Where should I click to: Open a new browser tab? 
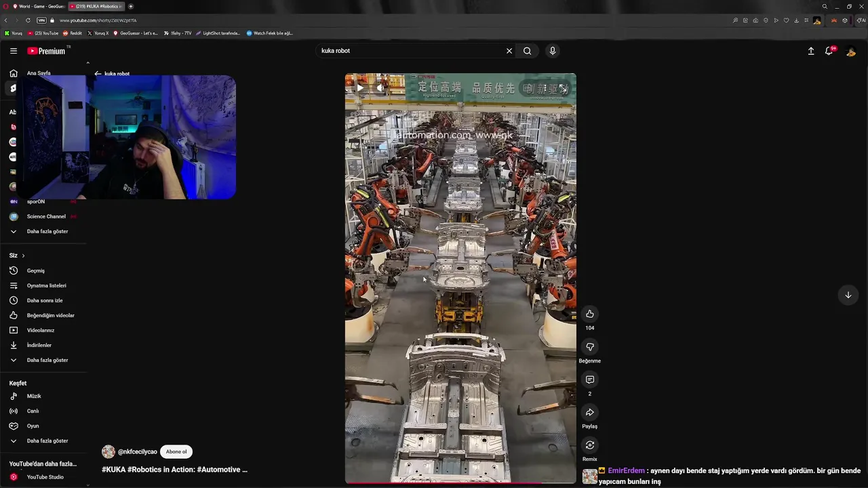click(x=131, y=6)
